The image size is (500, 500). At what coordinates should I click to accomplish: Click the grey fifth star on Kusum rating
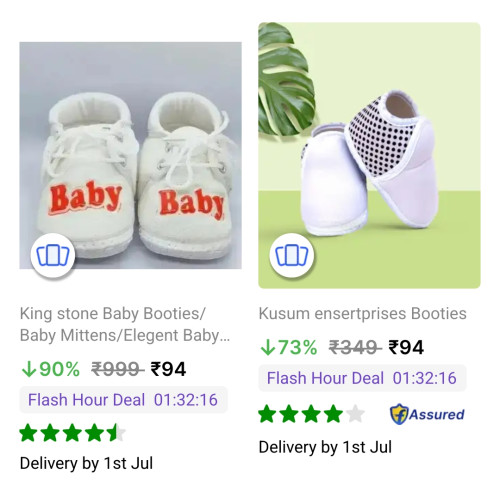click(355, 414)
